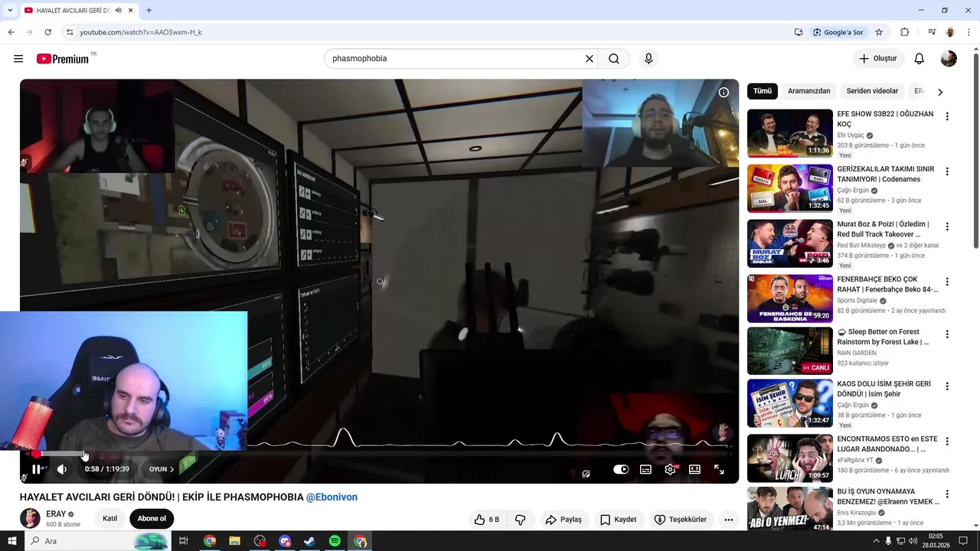
Task: Start voice search with the microphone
Action: pos(648,59)
